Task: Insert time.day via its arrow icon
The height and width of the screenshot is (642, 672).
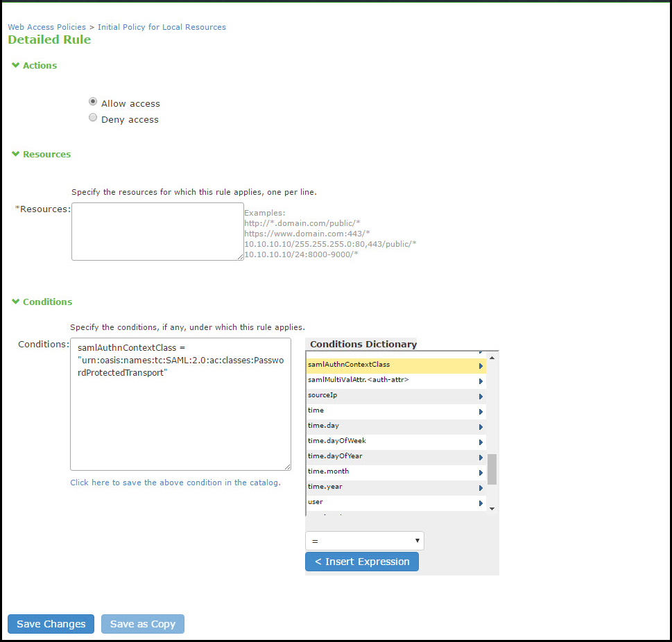Action: tap(480, 425)
